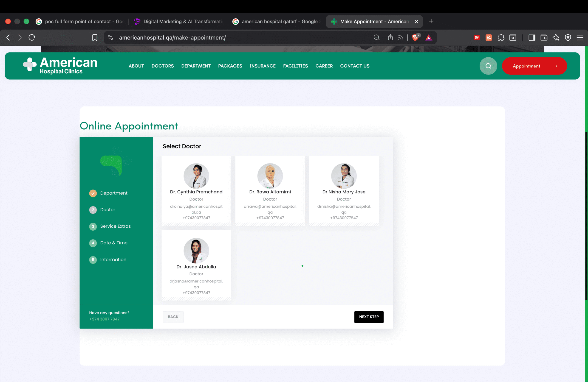Go to the Date & Time step
Viewport: 588px width, 382px height.
[x=108, y=243]
